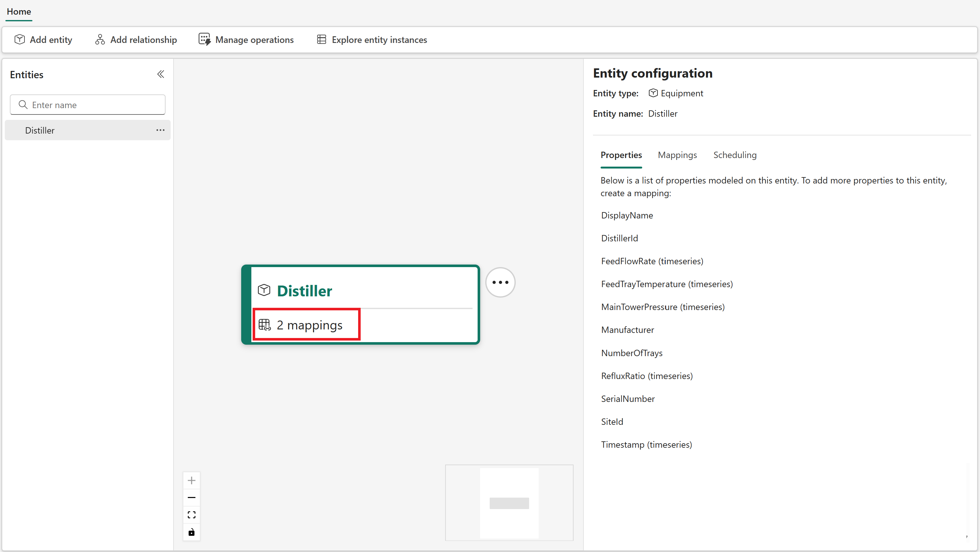
Task: Select MainTowerPressure (timeseries) property
Action: tap(663, 307)
